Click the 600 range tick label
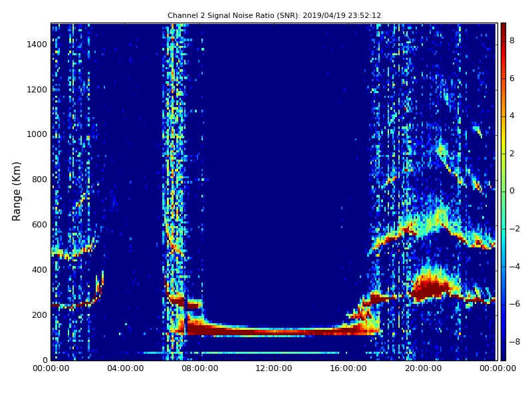The image size is (532, 399). click(39, 225)
